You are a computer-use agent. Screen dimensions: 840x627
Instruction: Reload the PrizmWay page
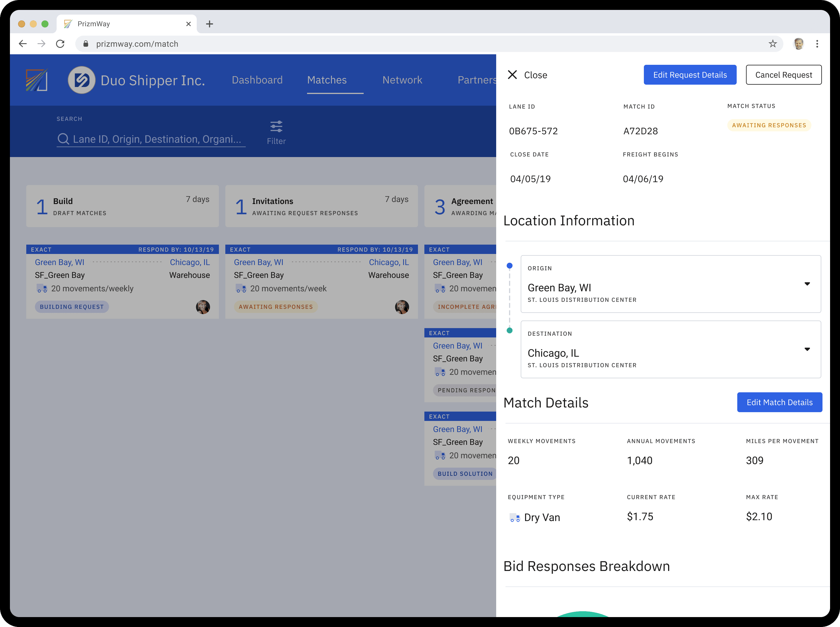[60, 44]
